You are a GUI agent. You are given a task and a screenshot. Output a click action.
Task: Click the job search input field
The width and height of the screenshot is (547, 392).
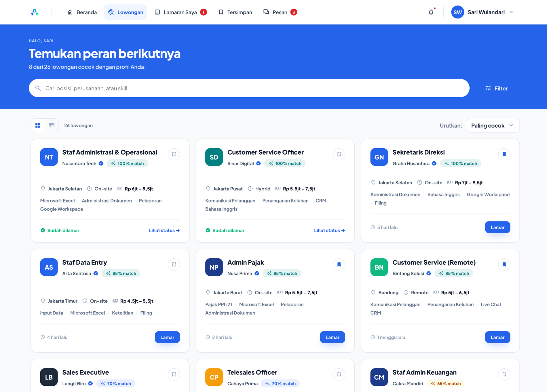pos(249,88)
